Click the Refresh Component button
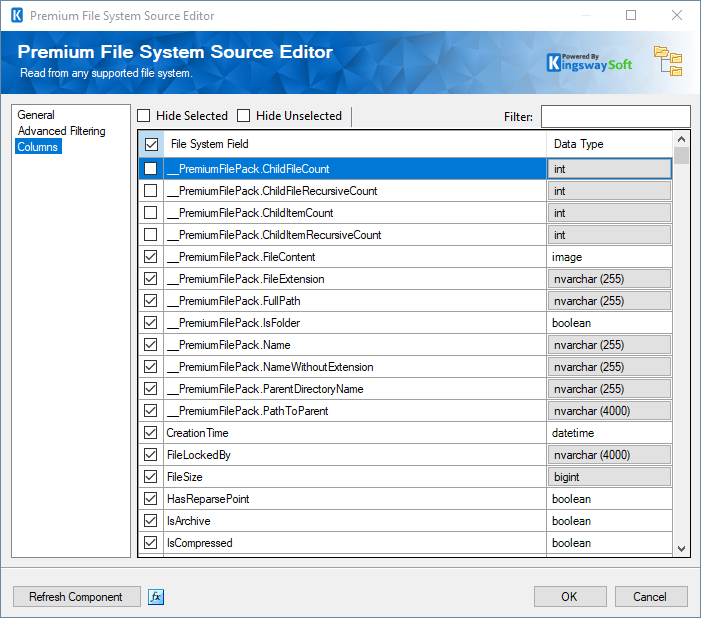The image size is (701, 618). coord(76,597)
